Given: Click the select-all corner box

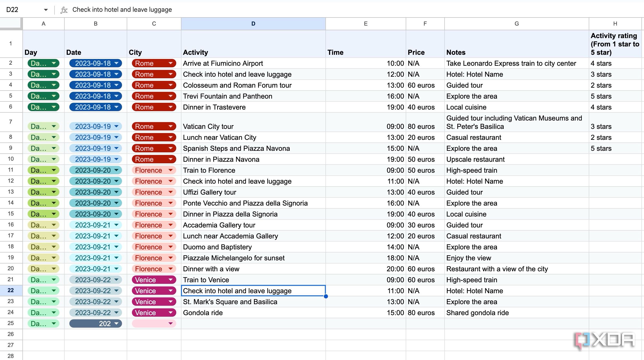Looking at the screenshot, I should (x=11, y=23).
